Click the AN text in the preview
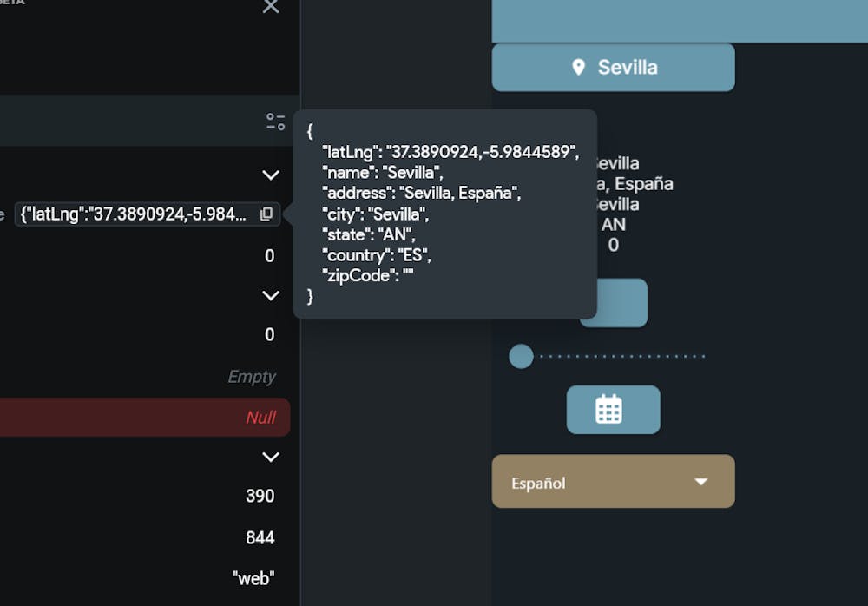Screen dimensions: 868x606 pos(614,224)
